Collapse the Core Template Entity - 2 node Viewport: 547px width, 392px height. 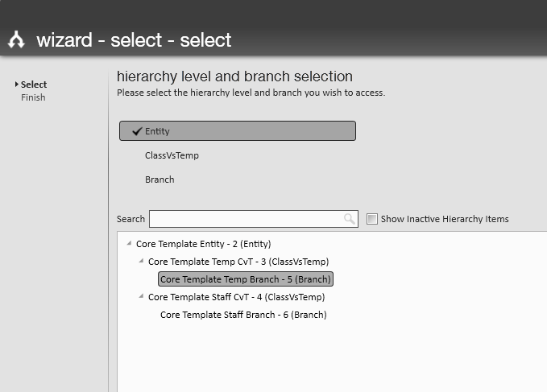[129, 243]
